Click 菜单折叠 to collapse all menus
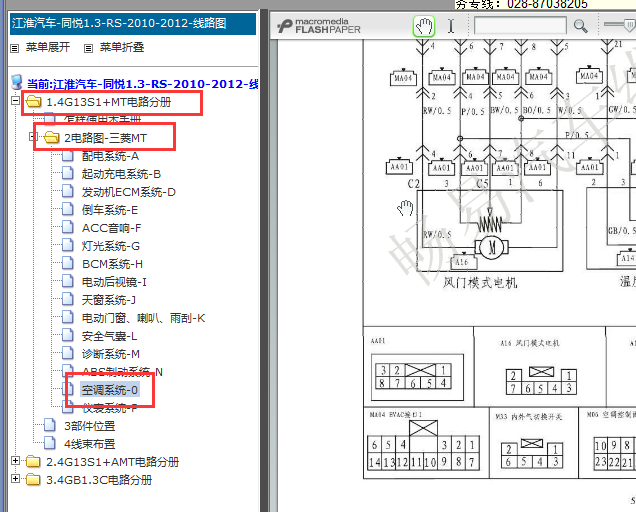Viewport: 636px width, 512px height. pos(122,47)
